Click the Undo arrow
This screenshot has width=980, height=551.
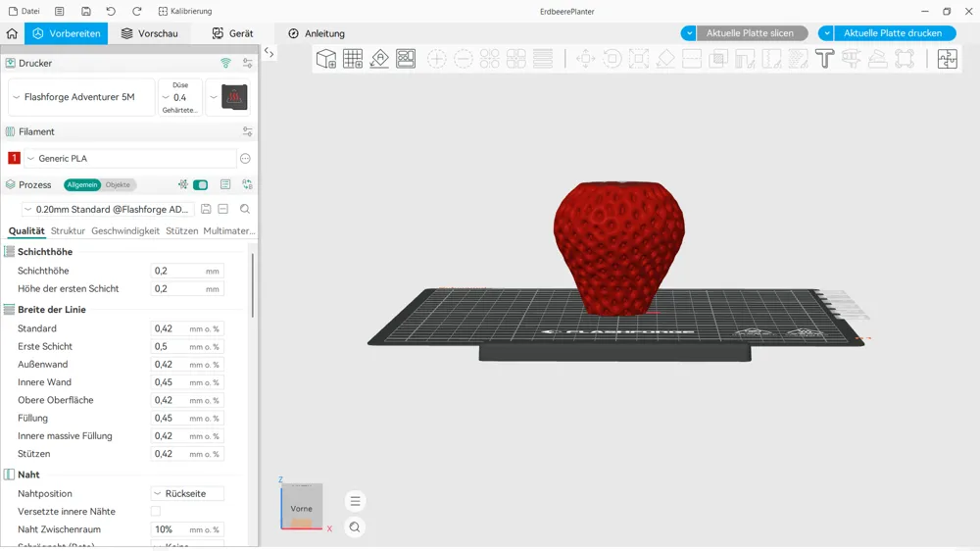(111, 11)
